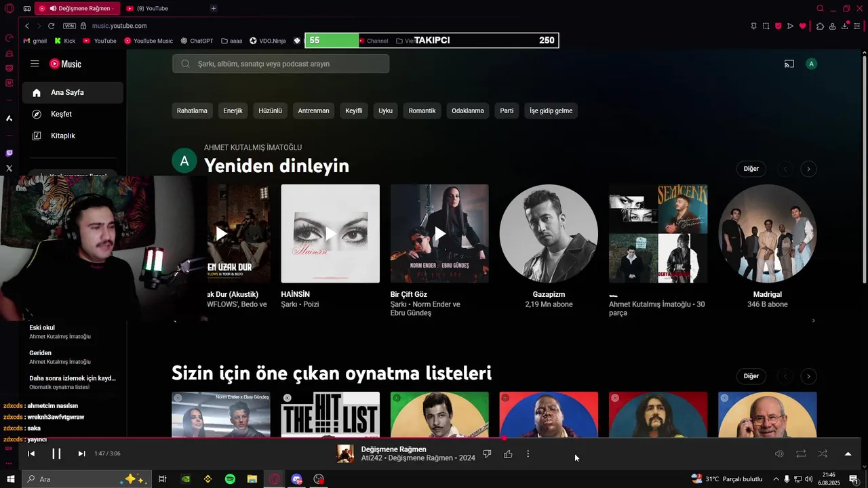Image resolution: width=868 pixels, height=488 pixels.
Task: Open browser easy setup sliders icon
Action: pyautogui.click(x=858, y=26)
